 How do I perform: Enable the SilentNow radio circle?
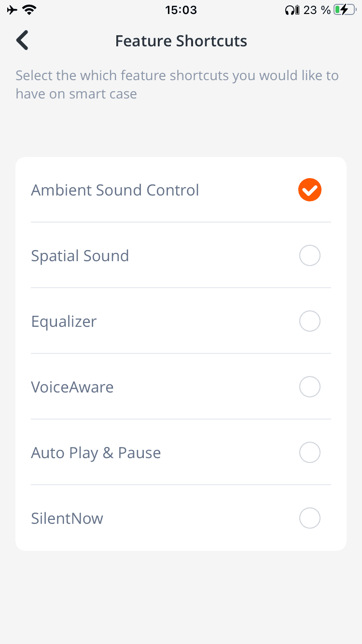point(309,518)
